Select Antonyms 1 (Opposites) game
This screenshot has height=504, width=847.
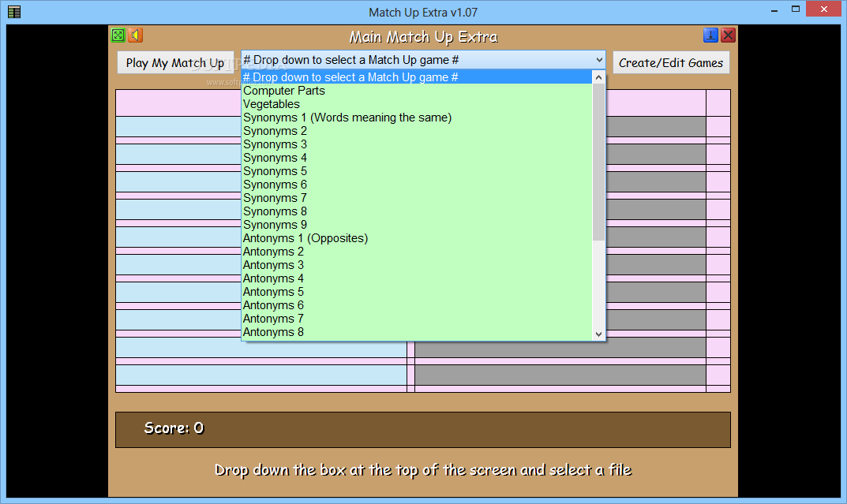pos(417,238)
